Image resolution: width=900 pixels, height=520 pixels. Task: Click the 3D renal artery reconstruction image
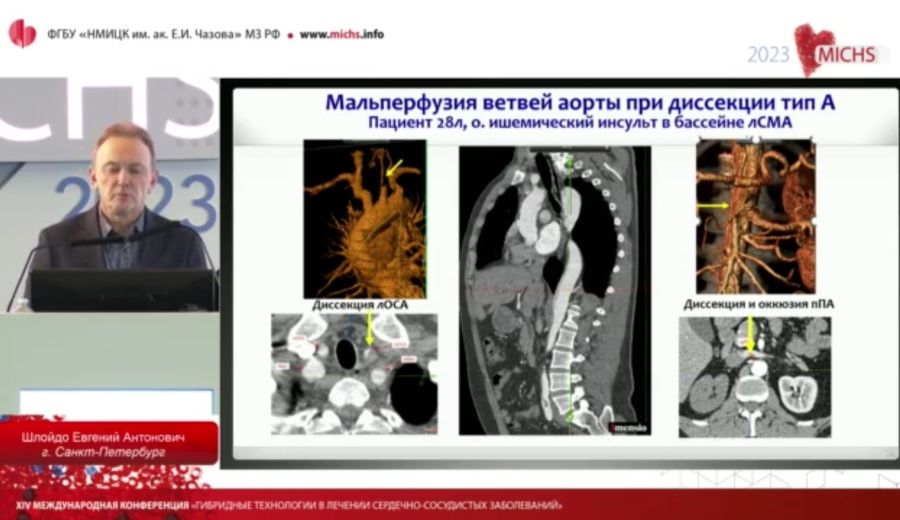point(755,216)
